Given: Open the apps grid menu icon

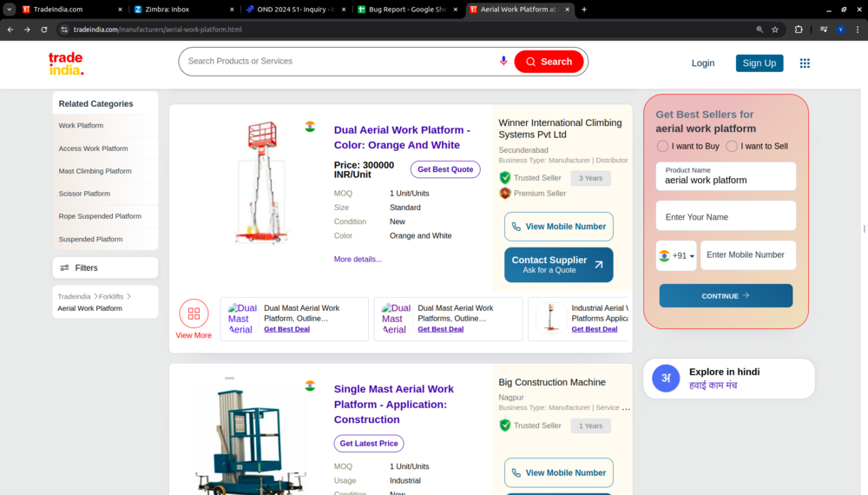Looking at the screenshot, I should [x=805, y=63].
